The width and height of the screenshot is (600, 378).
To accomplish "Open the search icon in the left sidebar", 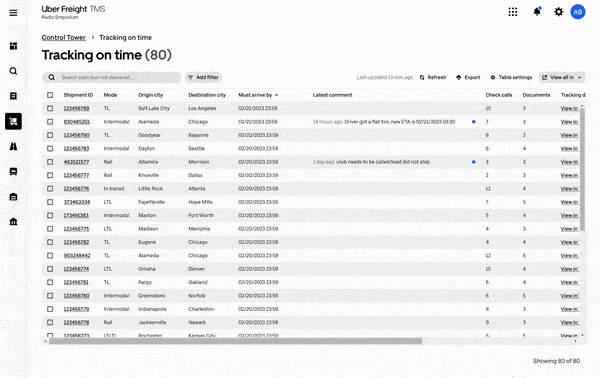I will tap(13, 71).
